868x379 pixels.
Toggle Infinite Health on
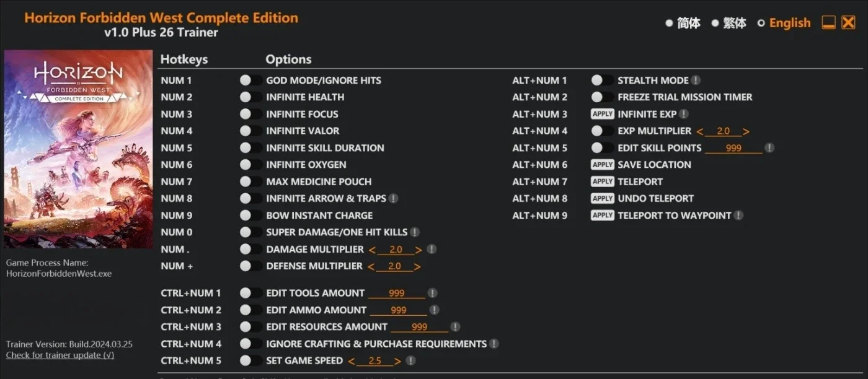click(x=251, y=97)
